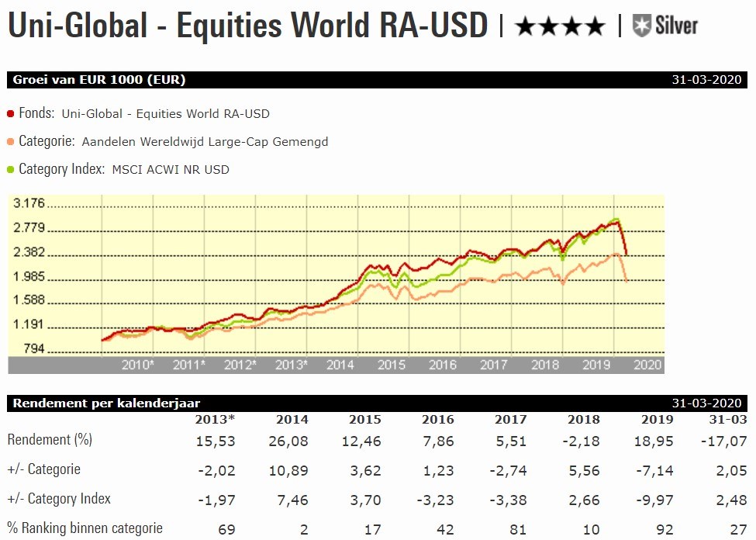Screen dimensions: 756x540
Task: Click '% Ranking binnen categorie' row label
Action: point(85,528)
